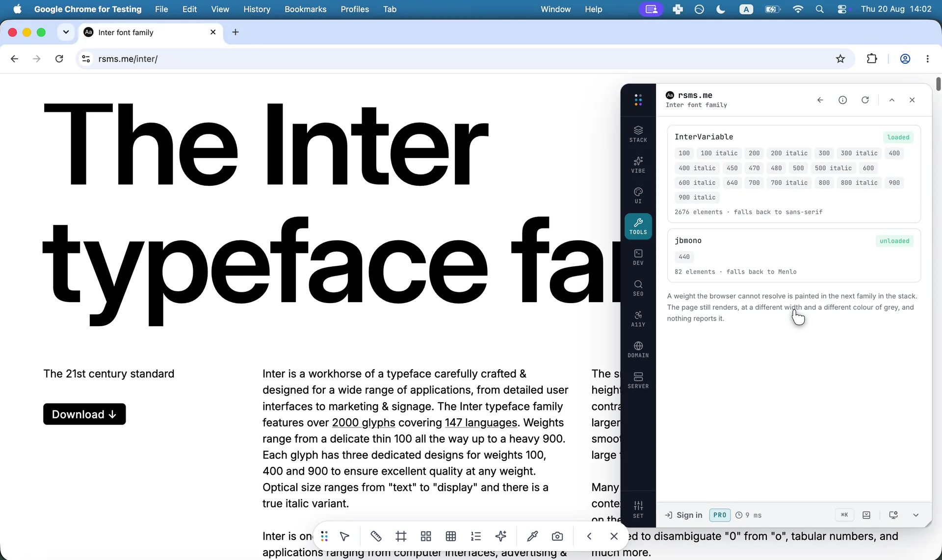Select the ruler measure tool

(376, 536)
